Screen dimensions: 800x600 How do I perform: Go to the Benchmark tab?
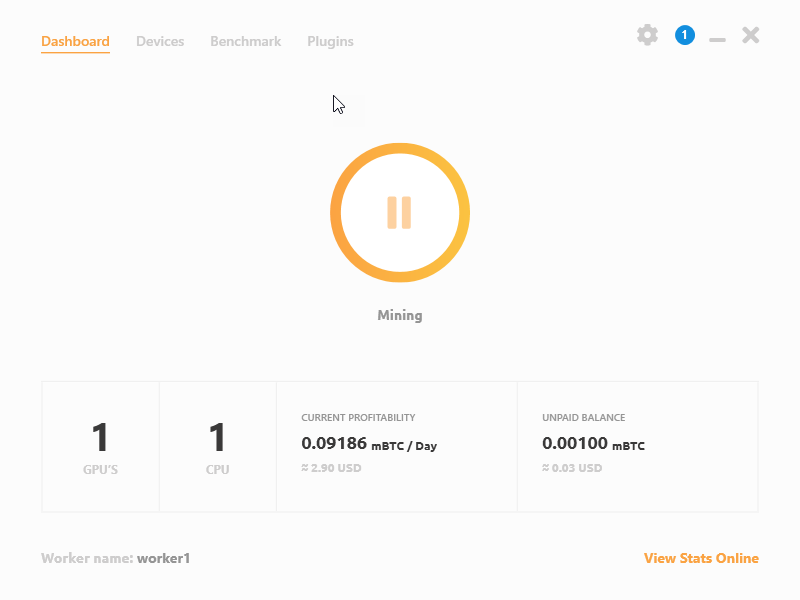[x=245, y=41]
